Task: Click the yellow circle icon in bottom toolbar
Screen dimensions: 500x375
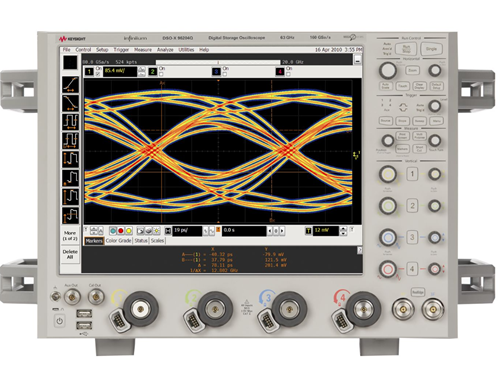Action: (x=129, y=231)
